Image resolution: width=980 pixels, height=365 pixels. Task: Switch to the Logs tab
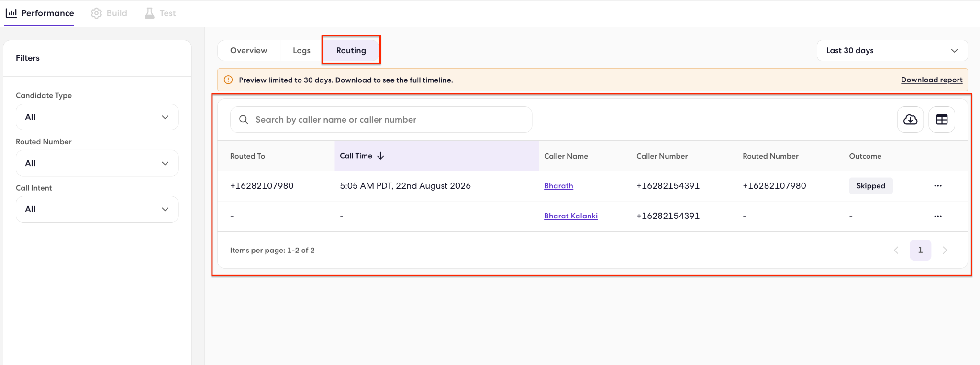click(301, 50)
